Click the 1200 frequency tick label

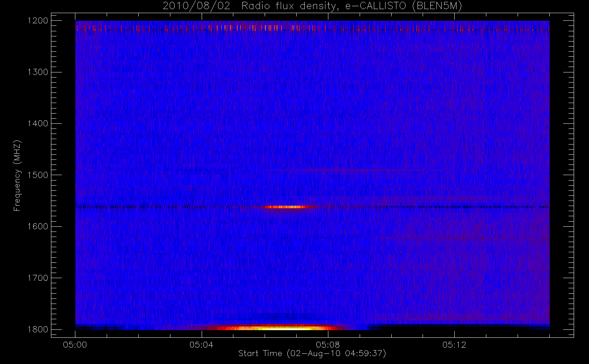pos(38,21)
